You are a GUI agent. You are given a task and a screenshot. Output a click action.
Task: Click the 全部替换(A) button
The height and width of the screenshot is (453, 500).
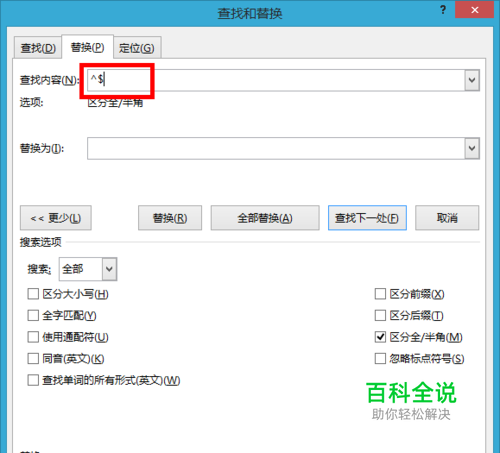pos(265,218)
